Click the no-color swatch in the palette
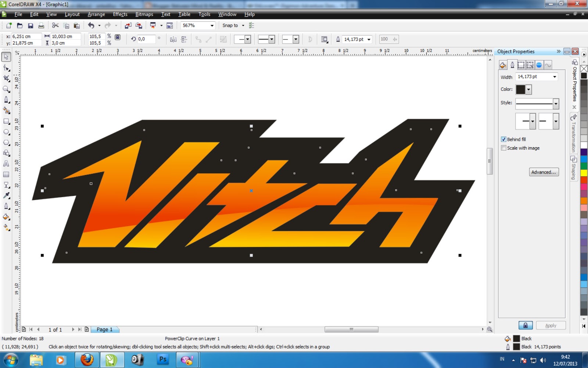 tap(584, 68)
